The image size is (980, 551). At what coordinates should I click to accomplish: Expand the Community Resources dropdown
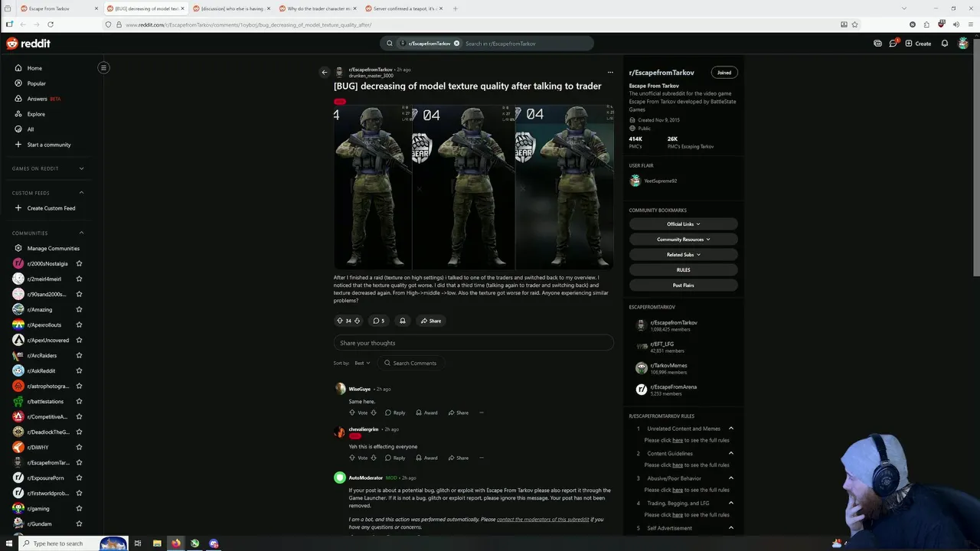[683, 240]
